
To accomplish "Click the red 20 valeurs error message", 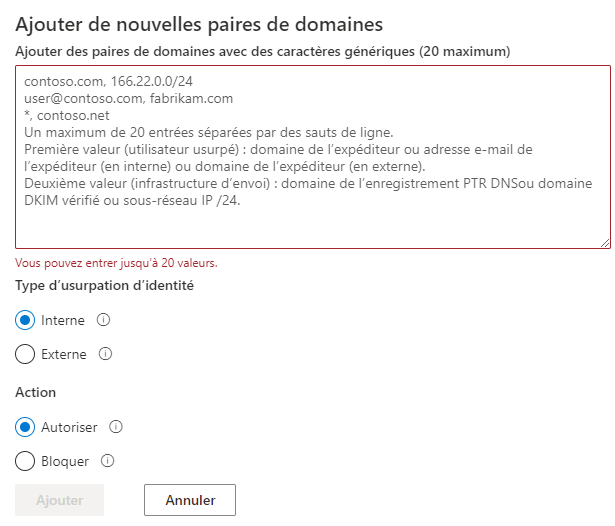I will click(x=116, y=263).
